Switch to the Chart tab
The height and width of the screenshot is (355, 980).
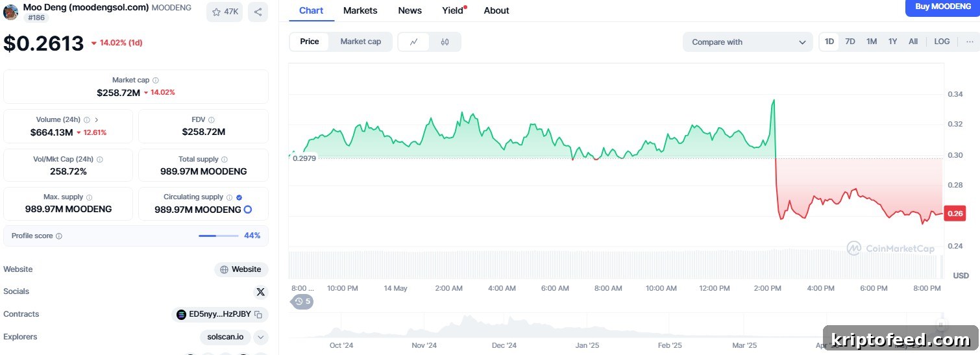coord(312,10)
